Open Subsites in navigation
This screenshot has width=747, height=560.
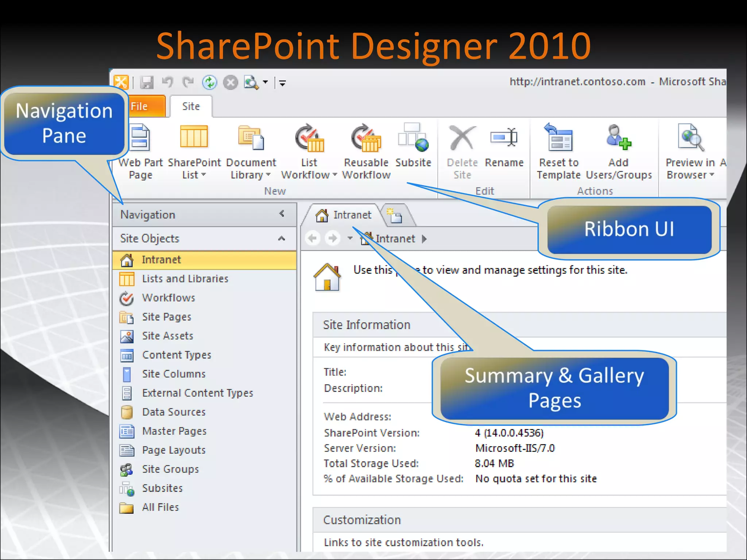[204, 488]
